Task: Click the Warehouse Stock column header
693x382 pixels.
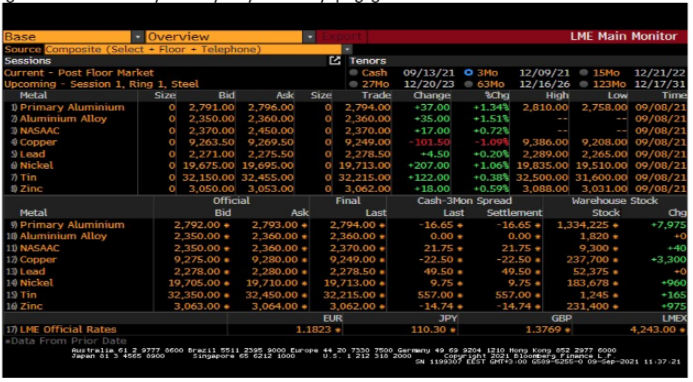Action: pos(614,201)
